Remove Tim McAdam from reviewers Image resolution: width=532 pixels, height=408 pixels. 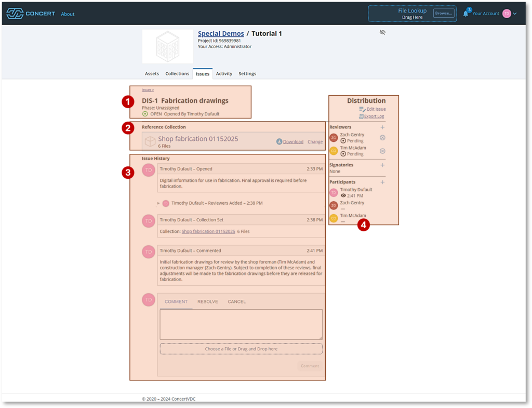click(x=382, y=151)
